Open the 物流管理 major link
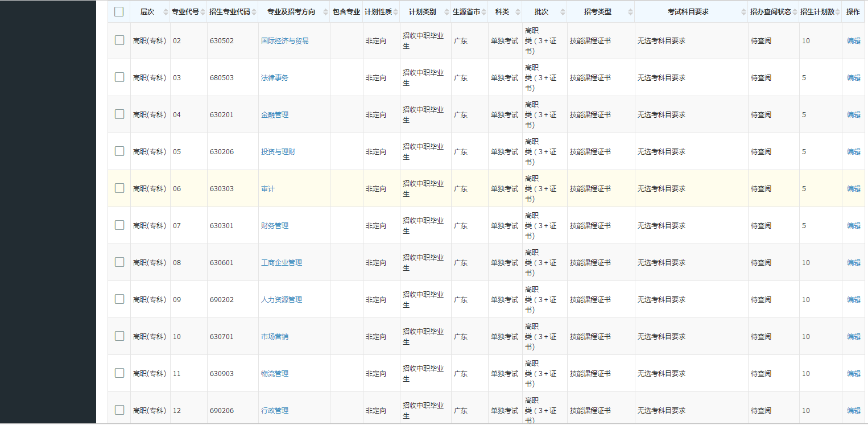The image size is (868, 425). (x=275, y=374)
